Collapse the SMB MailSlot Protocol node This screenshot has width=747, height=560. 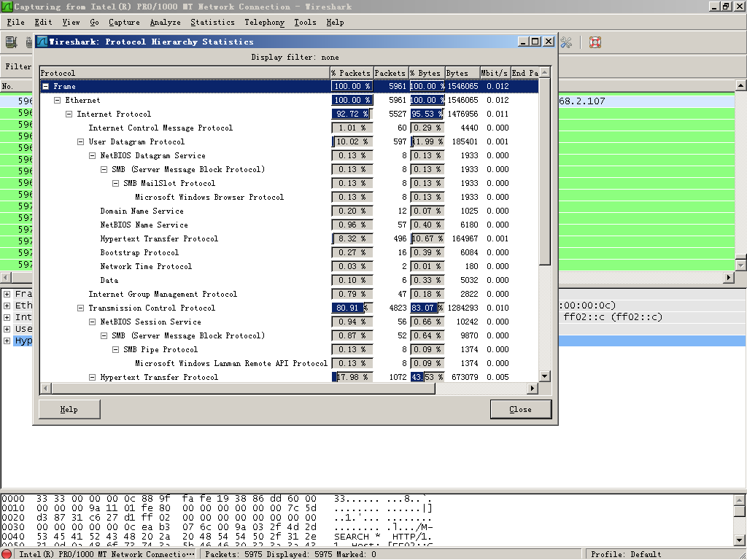[x=115, y=183]
